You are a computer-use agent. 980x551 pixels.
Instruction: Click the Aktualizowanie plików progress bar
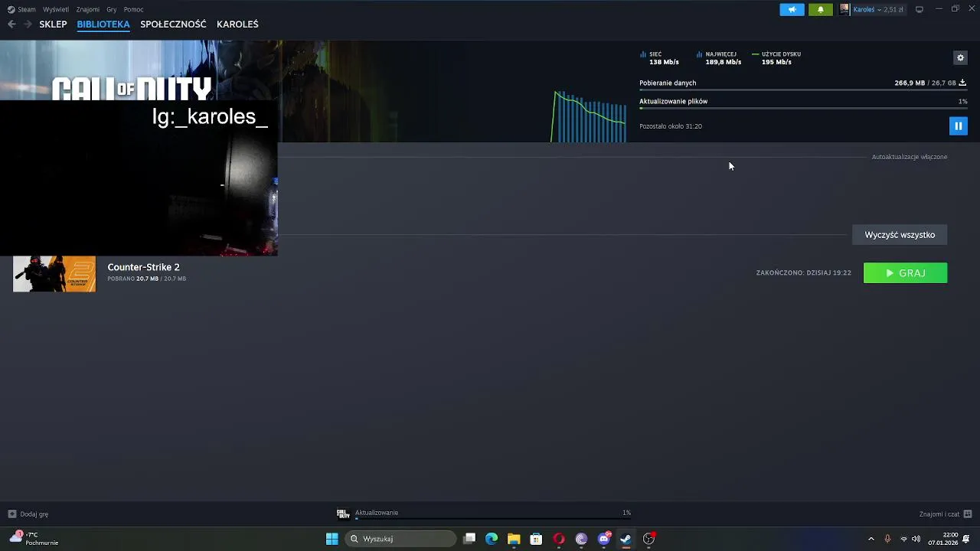click(803, 108)
